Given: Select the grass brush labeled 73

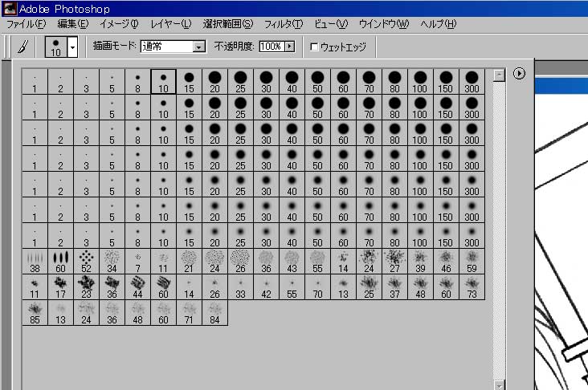Looking at the screenshot, I should (x=472, y=287).
